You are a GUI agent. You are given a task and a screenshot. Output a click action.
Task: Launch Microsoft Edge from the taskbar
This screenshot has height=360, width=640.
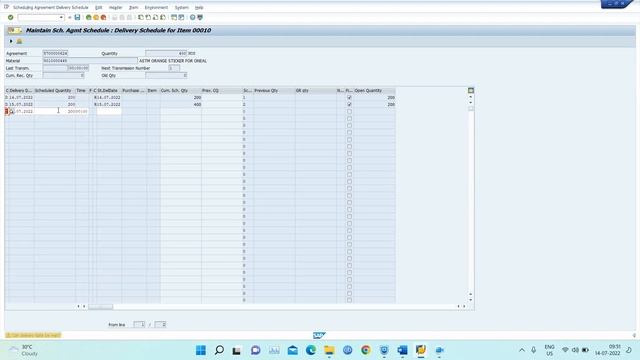click(311, 350)
